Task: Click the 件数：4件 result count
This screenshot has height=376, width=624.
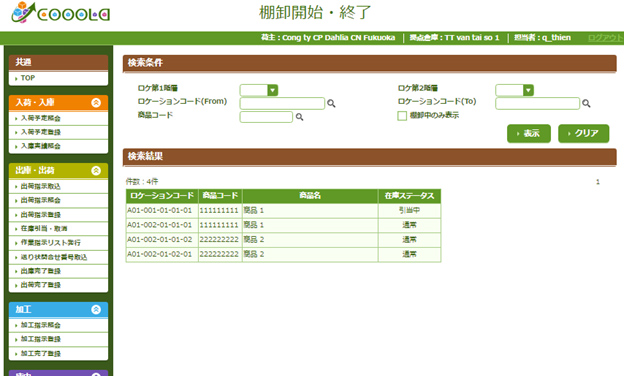Action: [x=142, y=181]
